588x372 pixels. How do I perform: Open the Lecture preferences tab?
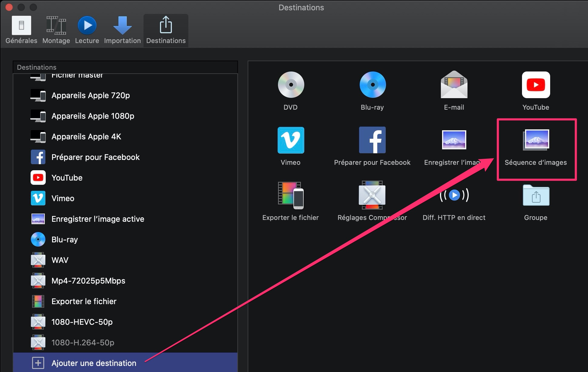87,30
